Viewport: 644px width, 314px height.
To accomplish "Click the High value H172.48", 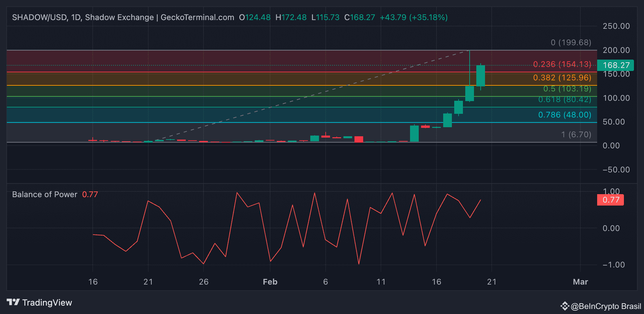I will (291, 17).
